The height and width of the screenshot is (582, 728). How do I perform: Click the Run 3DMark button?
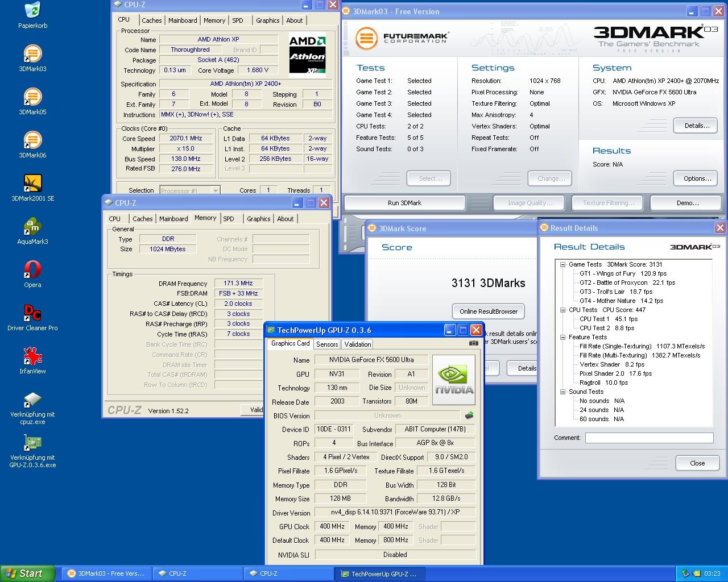pyautogui.click(x=404, y=203)
